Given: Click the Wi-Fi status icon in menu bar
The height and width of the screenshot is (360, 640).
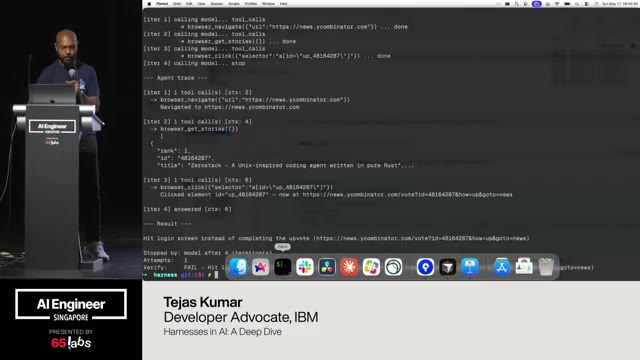Looking at the screenshot, I should coord(557,4).
